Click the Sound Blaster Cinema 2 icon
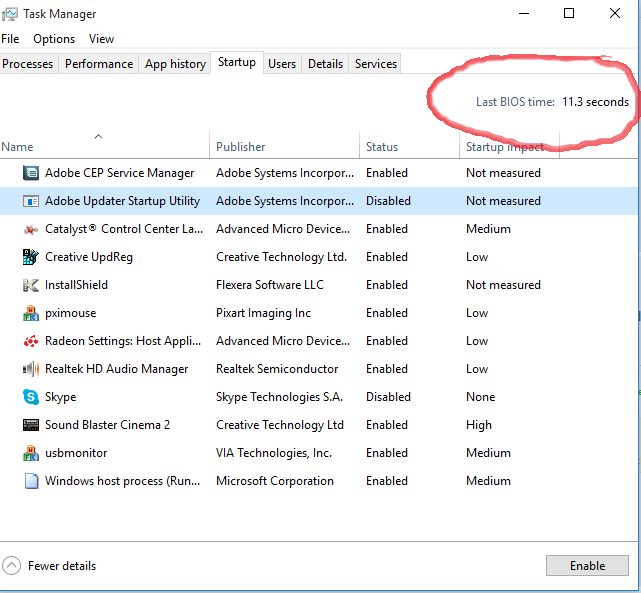Screen dimensions: 641x593 (x=31, y=425)
